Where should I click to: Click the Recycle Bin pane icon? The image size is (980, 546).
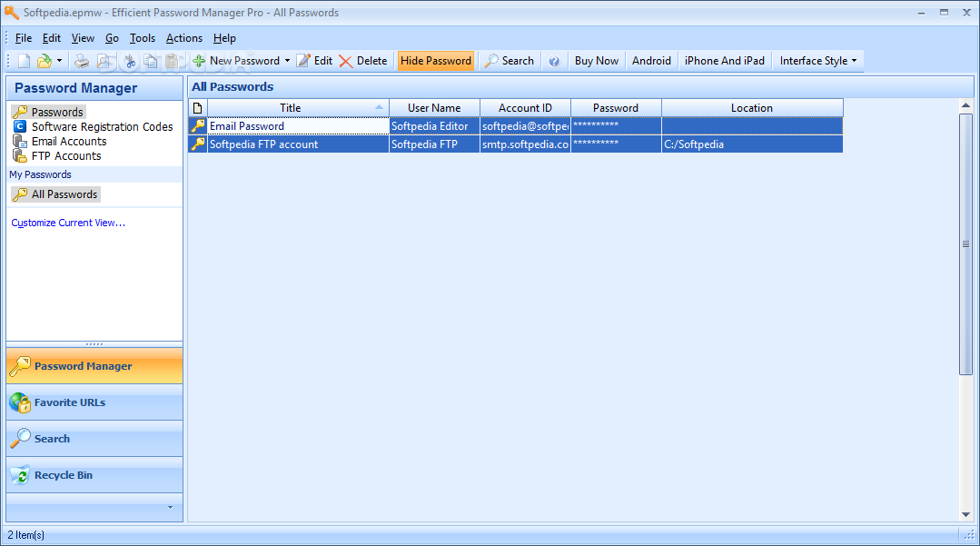pyautogui.click(x=20, y=475)
